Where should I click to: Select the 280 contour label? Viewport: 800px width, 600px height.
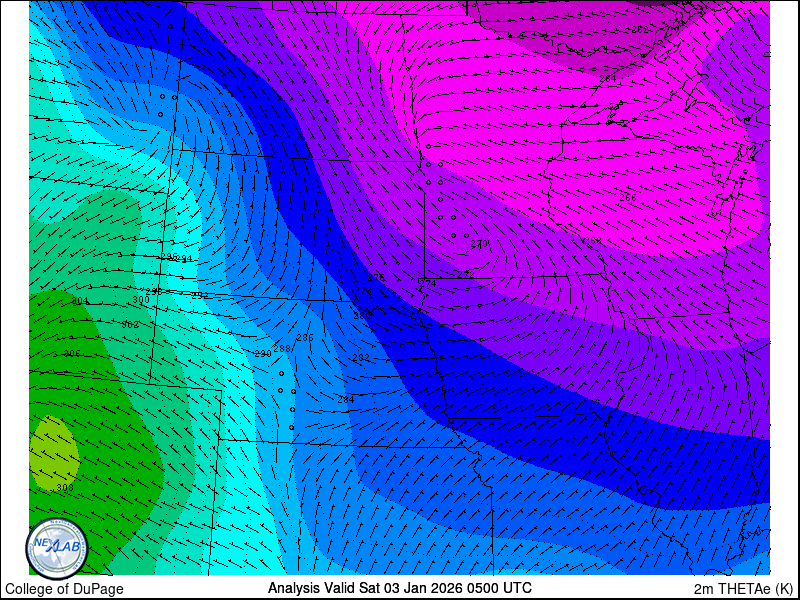[362, 316]
